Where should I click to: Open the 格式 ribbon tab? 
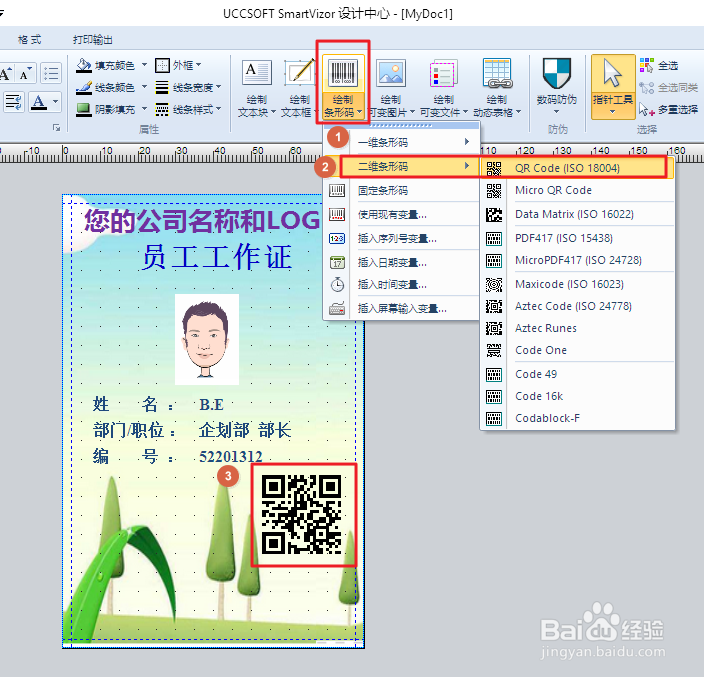[x=29, y=40]
